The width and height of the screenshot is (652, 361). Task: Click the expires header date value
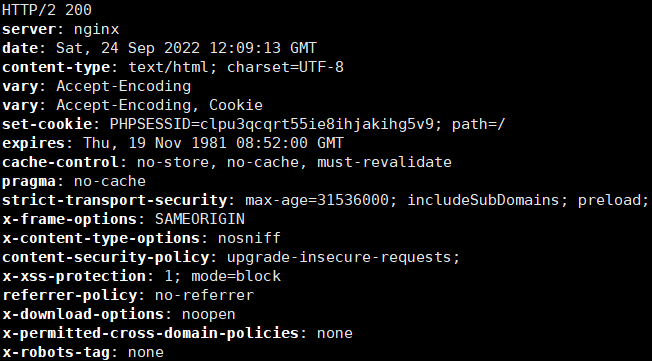[213, 143]
